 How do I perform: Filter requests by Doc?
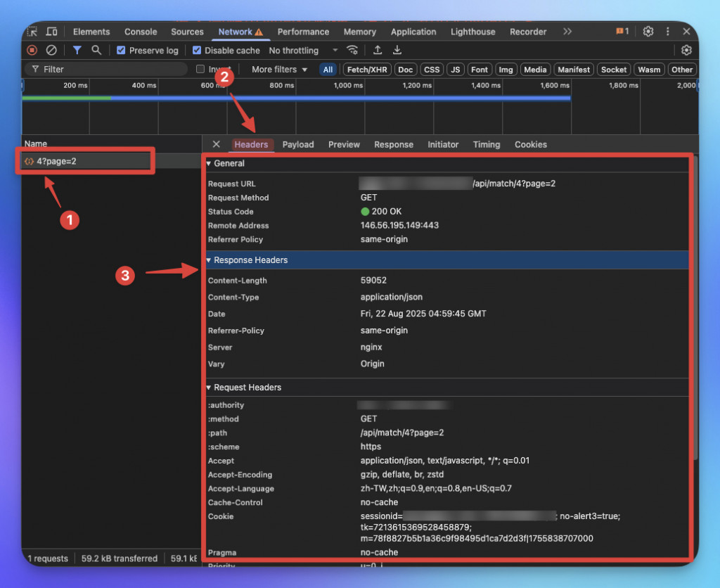[406, 70]
